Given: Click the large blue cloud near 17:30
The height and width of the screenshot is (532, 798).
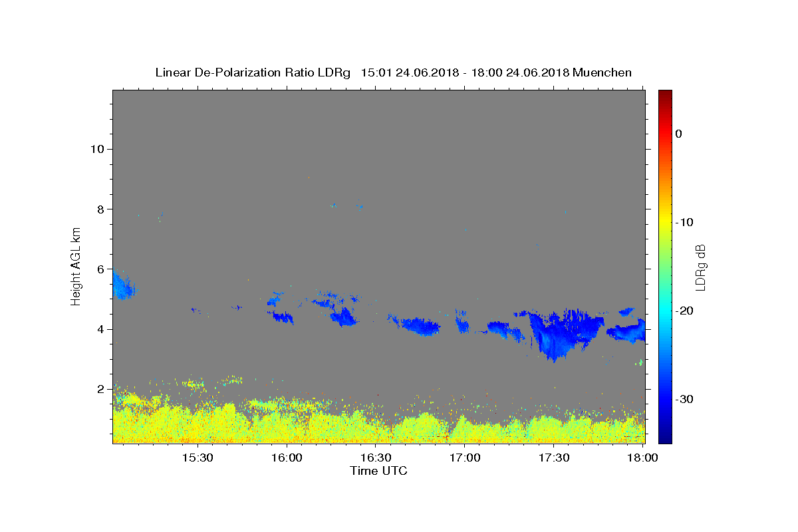Looking at the screenshot, I should [x=562, y=334].
